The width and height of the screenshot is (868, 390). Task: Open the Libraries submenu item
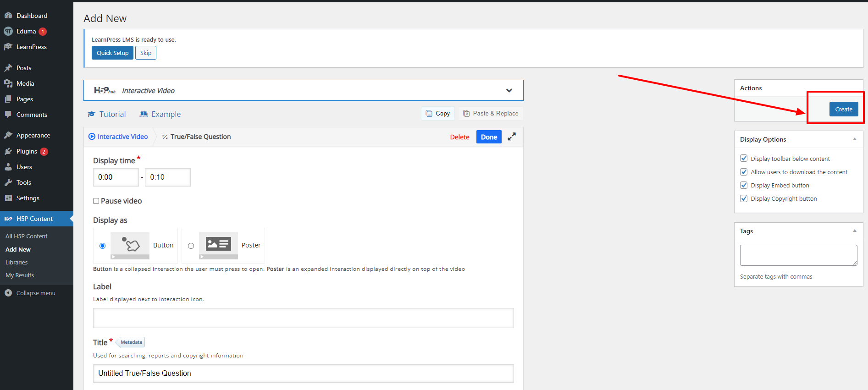pos(17,263)
